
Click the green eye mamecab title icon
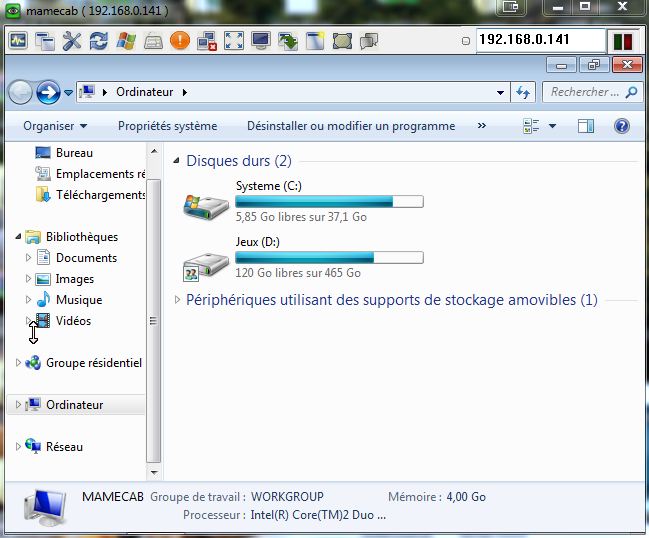pyautogui.click(x=13, y=10)
